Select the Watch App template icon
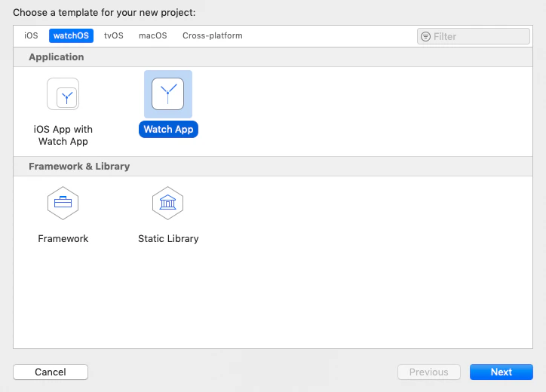 (168, 94)
